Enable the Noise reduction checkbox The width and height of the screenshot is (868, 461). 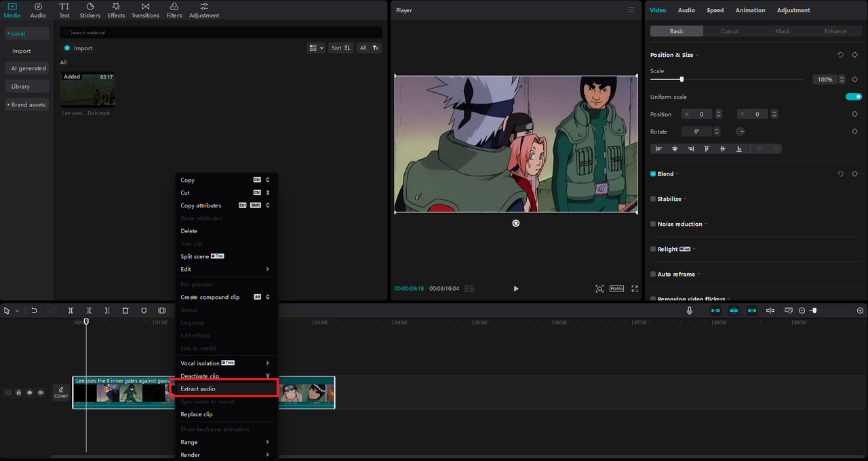coord(653,224)
